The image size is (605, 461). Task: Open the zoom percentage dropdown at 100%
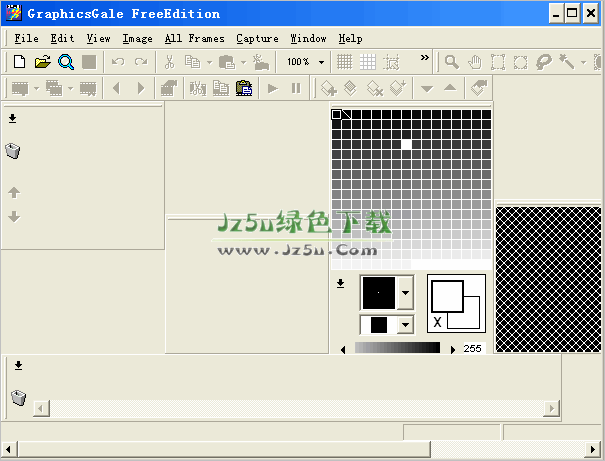(x=321, y=62)
